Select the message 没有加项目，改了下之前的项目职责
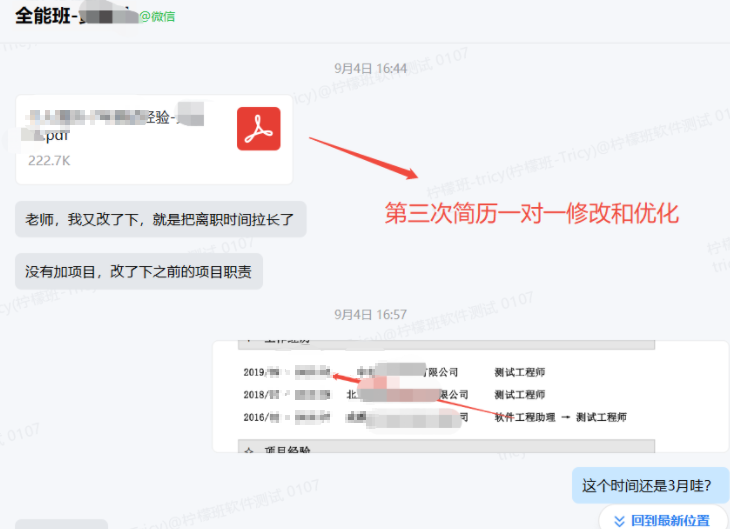Viewport: 730px width, 529px height. pyautogui.click(x=138, y=271)
